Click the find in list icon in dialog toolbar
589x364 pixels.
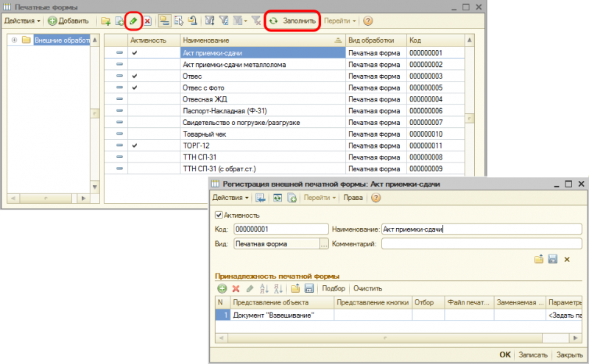tap(261, 198)
